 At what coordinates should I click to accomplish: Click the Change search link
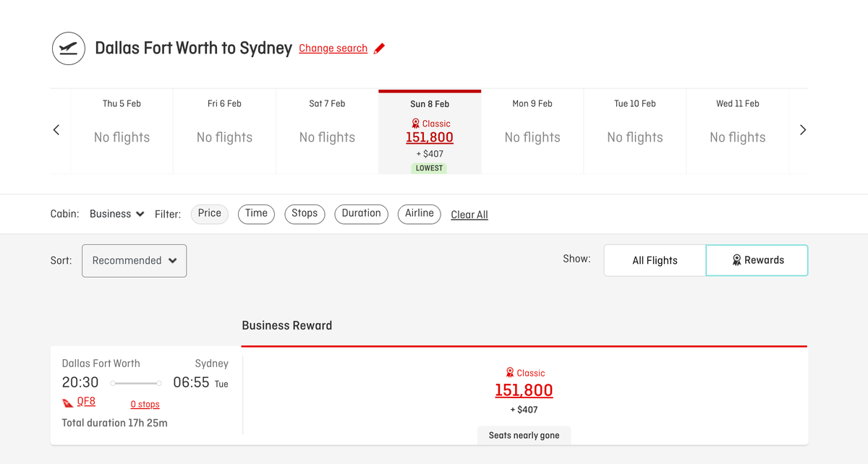[x=333, y=48]
